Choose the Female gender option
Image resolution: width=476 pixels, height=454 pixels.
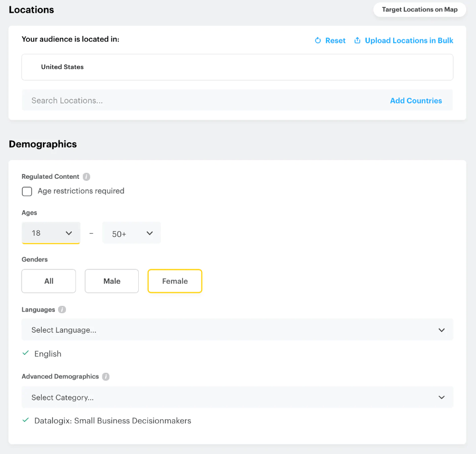tap(175, 281)
